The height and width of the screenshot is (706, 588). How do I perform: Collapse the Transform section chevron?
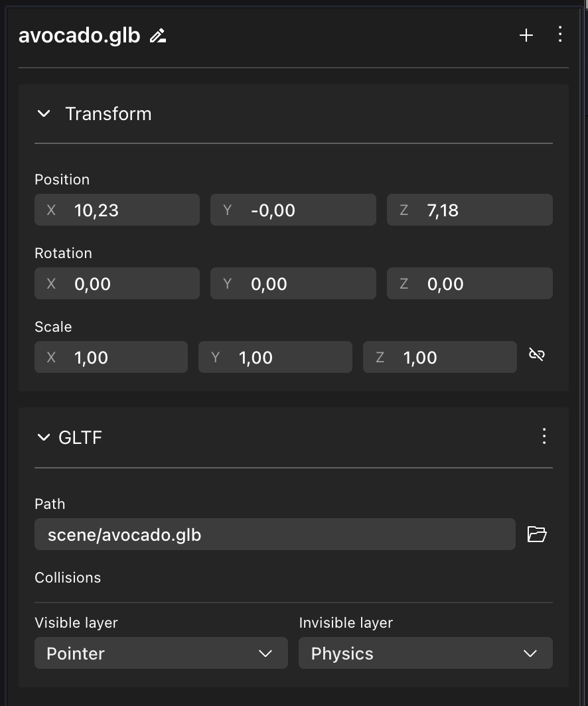coord(44,113)
